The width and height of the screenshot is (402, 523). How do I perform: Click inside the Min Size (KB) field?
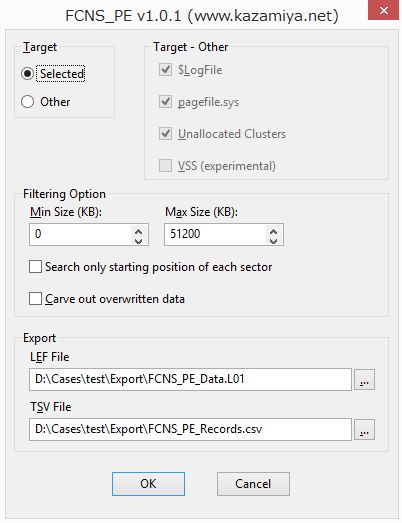(x=81, y=234)
